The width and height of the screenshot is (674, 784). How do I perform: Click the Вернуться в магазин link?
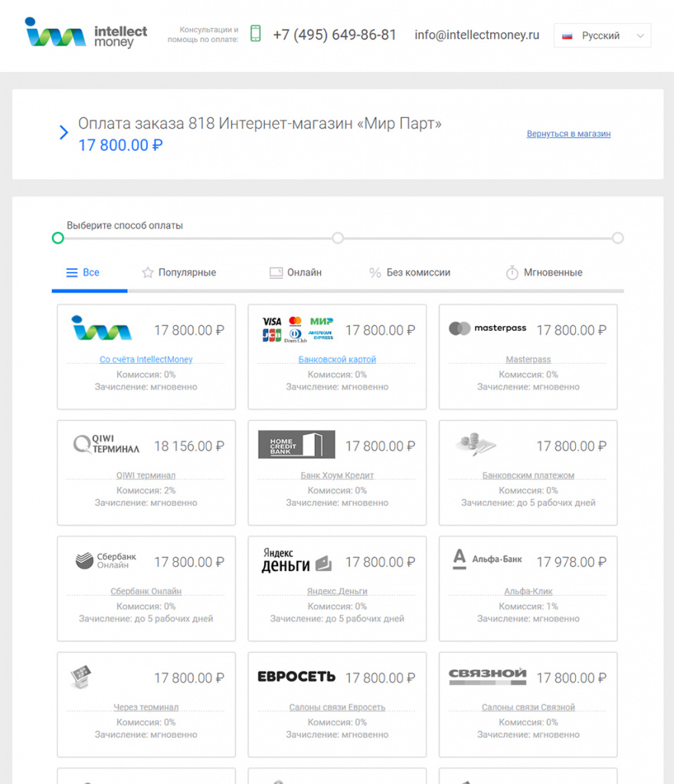point(568,134)
